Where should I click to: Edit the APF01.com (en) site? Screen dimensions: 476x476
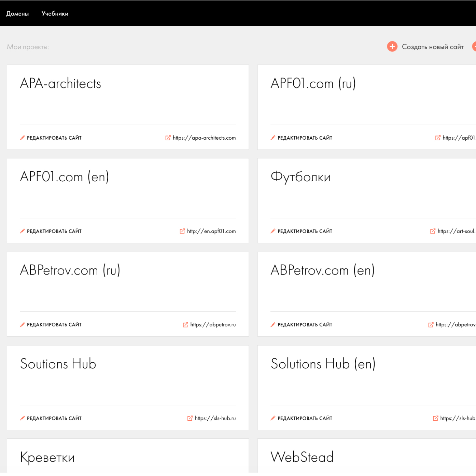tap(54, 232)
